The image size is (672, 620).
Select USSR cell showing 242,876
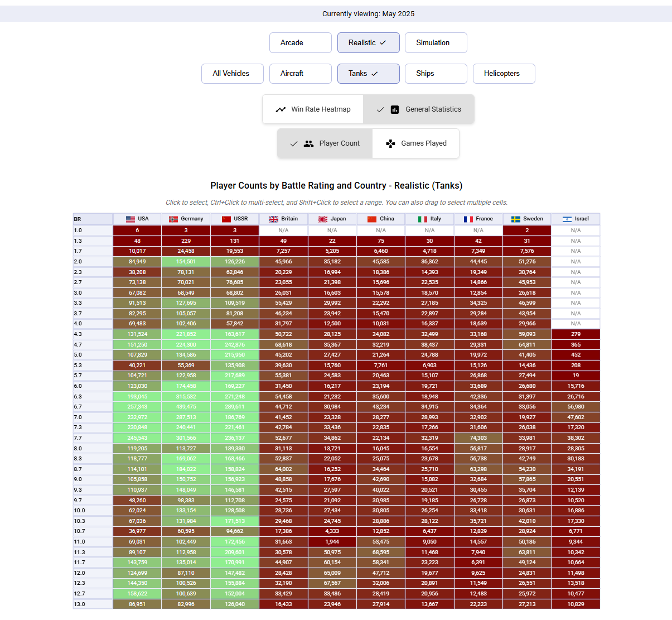(x=235, y=345)
